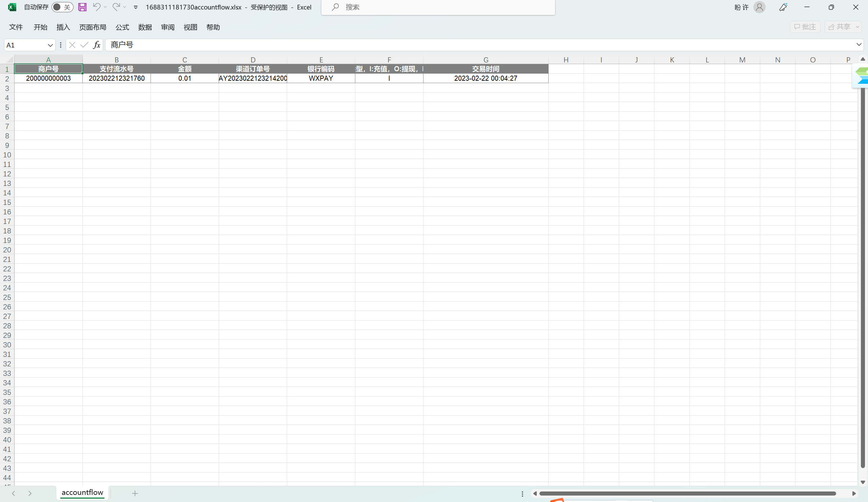Expand the formula bar chevron
Viewport: 868px width, 502px height.
[859, 44]
